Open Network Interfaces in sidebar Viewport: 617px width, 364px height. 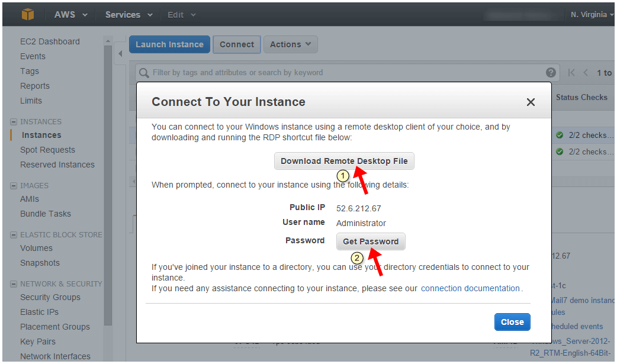coord(55,356)
